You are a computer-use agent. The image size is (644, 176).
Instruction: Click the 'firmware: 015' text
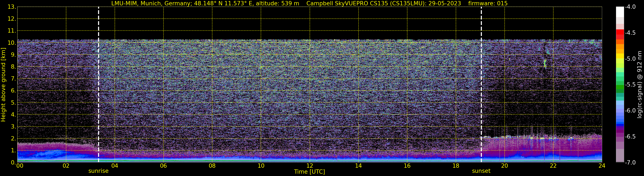point(488,3)
